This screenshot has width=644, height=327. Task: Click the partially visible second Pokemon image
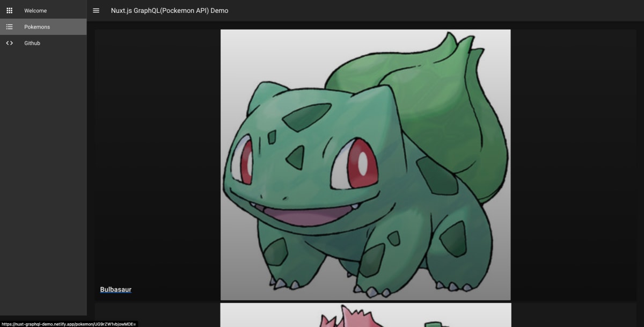point(365,315)
